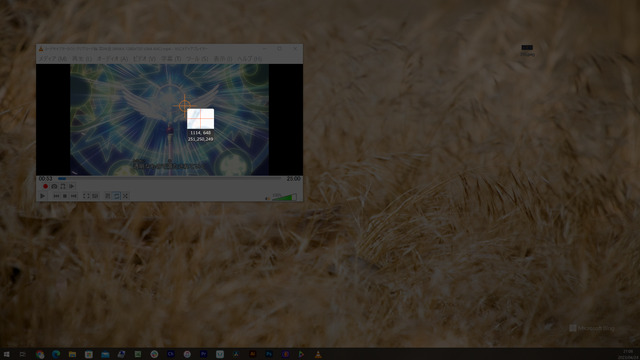This screenshot has width=640, height=360.
Task: Show extended settings panel
Action: 95,196
